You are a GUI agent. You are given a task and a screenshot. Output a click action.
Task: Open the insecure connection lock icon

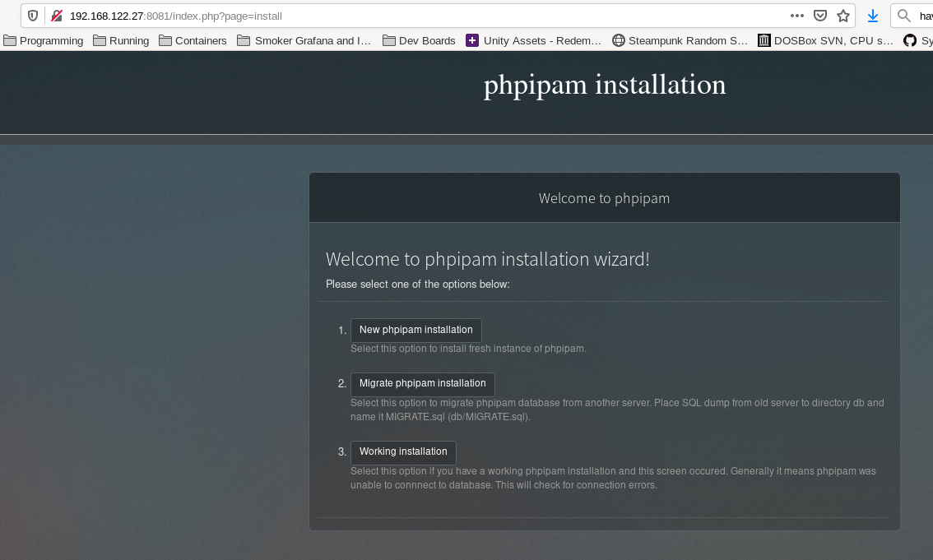click(57, 16)
